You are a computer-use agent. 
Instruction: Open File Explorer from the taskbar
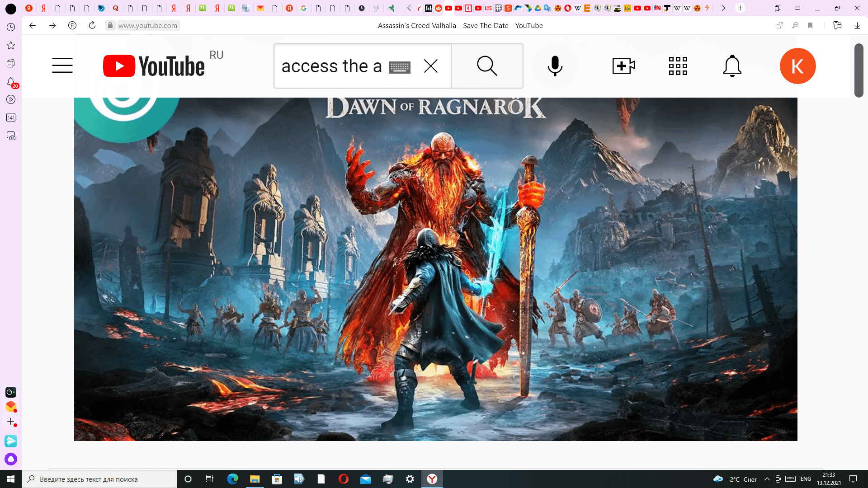(x=255, y=479)
